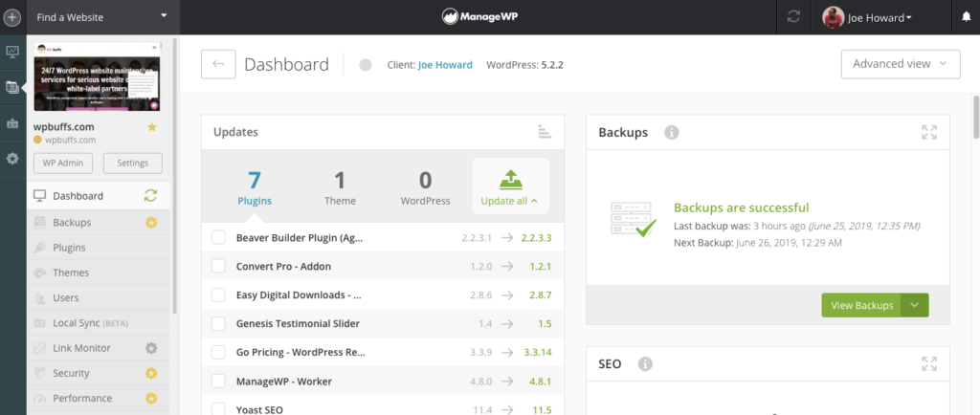Click the add website plus icon
This screenshot has height=415, width=980.
[12, 17]
